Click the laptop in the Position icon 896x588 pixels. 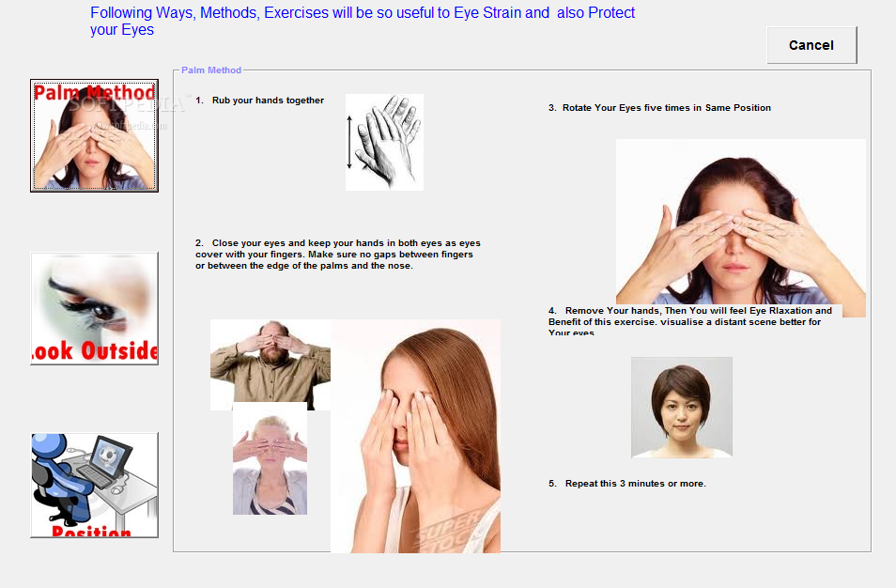coord(104,461)
